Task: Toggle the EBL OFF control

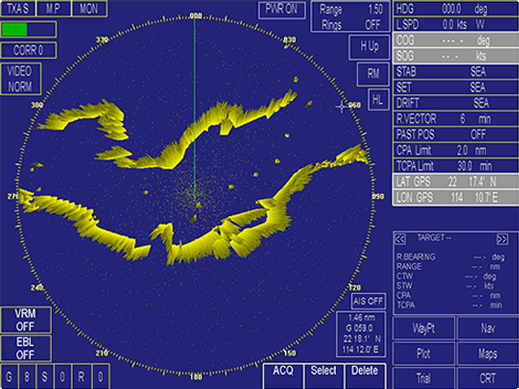Action: point(26,348)
